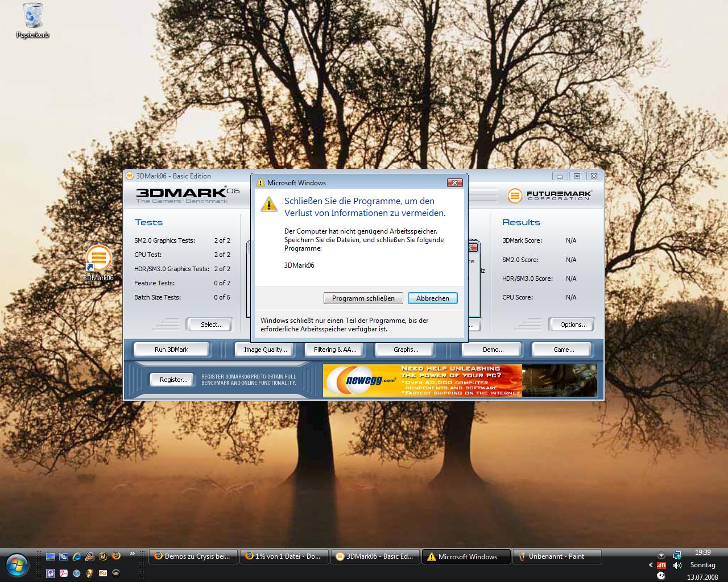The height and width of the screenshot is (582, 728).
Task: Open Adobe Reader from quick launch
Action: click(x=64, y=573)
